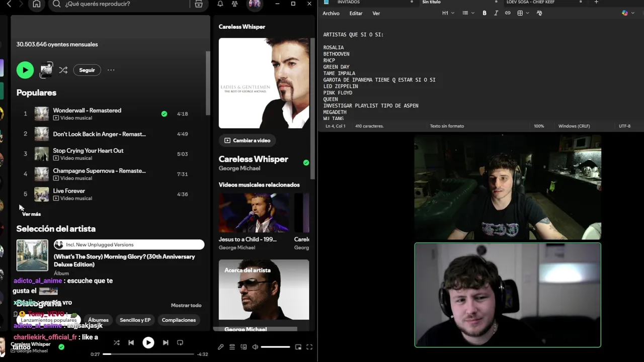Go forward in Spotify navigation
The width and height of the screenshot is (644, 362).
[x=22, y=4]
